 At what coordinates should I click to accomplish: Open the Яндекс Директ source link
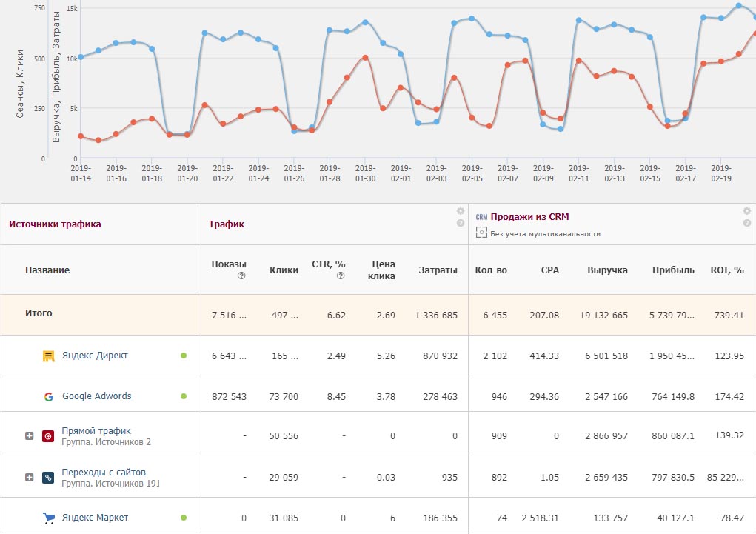pos(95,356)
